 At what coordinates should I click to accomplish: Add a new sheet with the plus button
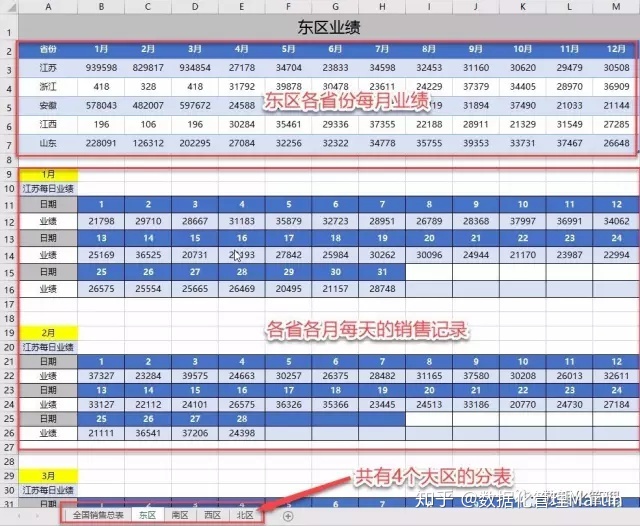coord(288,516)
